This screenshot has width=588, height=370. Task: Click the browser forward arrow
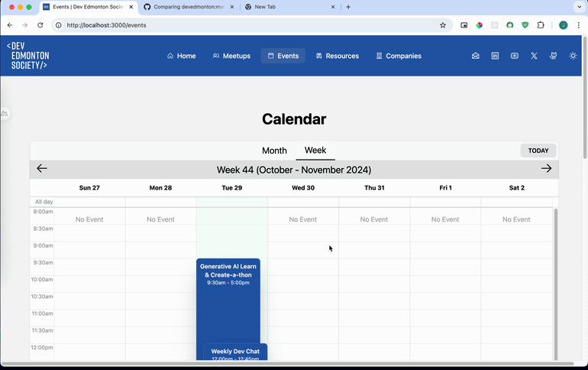pos(24,25)
